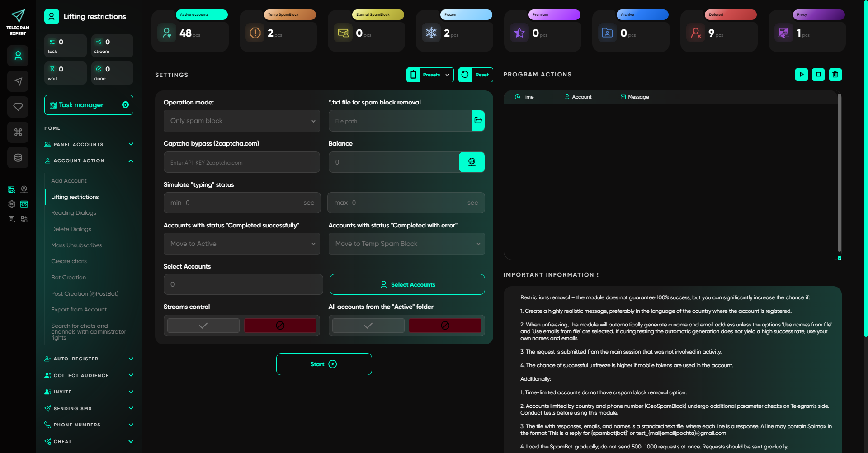This screenshot has height=453, width=868.
Task: Clear Program Actions with trash icon
Action: (x=835, y=75)
